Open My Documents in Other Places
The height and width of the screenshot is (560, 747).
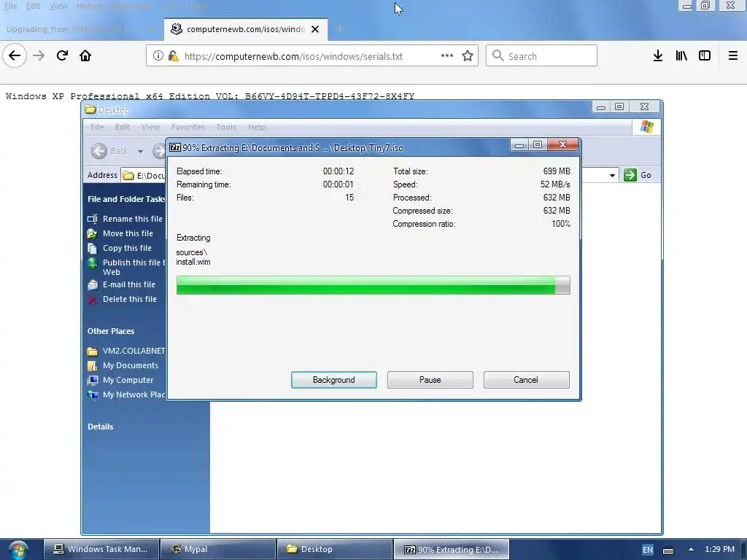click(130, 365)
